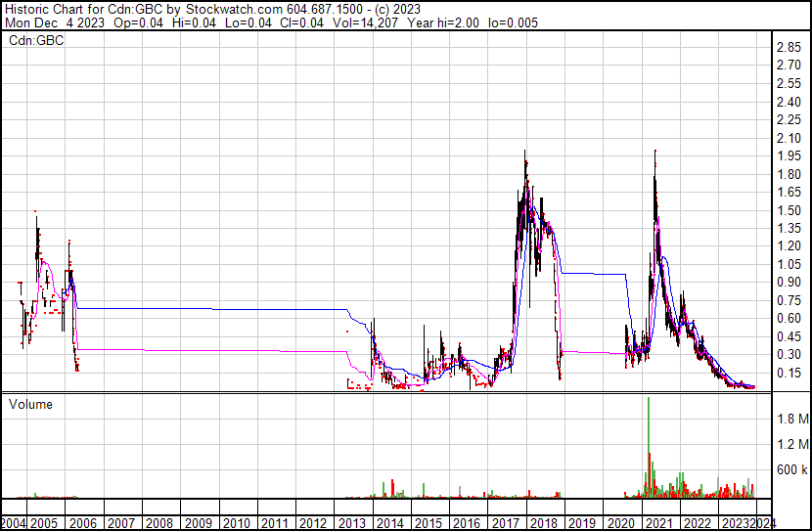This screenshot has width=812, height=531.
Task: Click the 1.8 M volume axis label
Action: pos(792,420)
